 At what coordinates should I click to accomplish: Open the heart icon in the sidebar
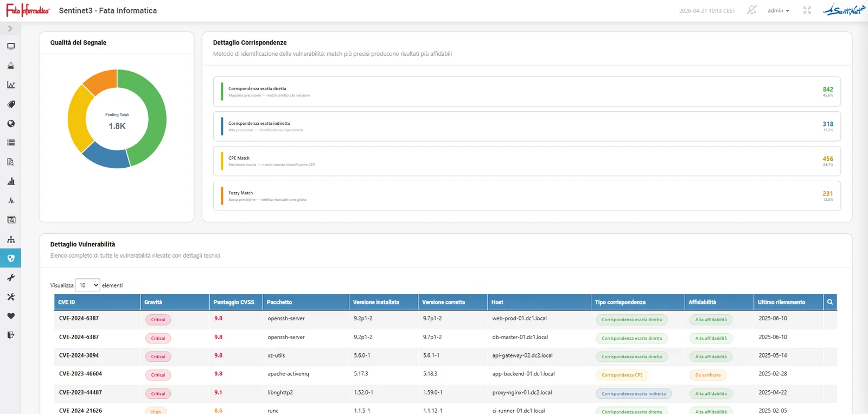click(x=11, y=316)
